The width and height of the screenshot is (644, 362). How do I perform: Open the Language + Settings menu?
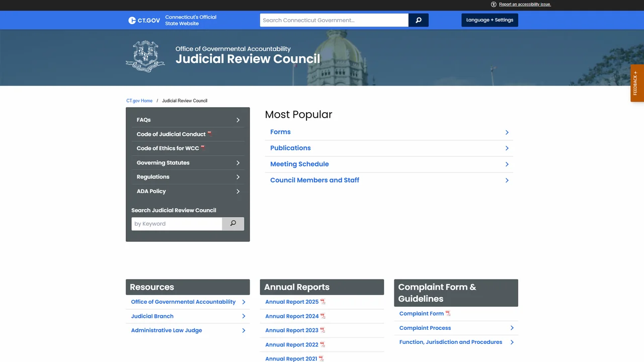pyautogui.click(x=490, y=20)
